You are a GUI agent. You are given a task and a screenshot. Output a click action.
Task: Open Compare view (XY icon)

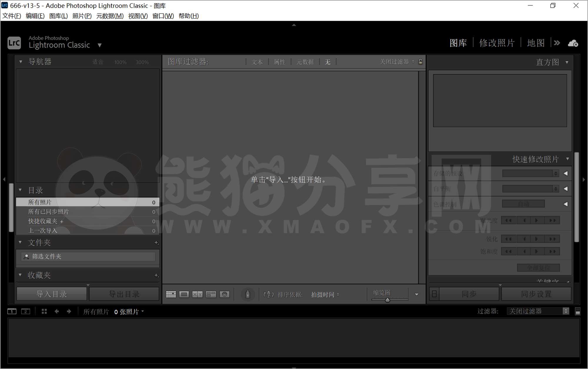[x=197, y=294]
